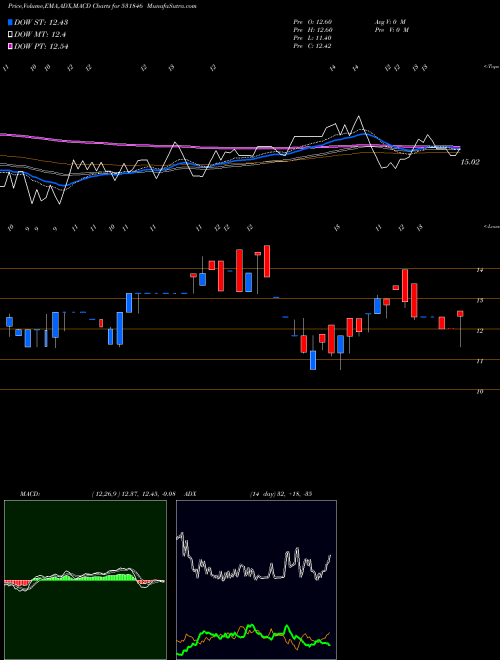
Task: Click the MACD (12,26,9) parameter values
Action: tap(133, 494)
